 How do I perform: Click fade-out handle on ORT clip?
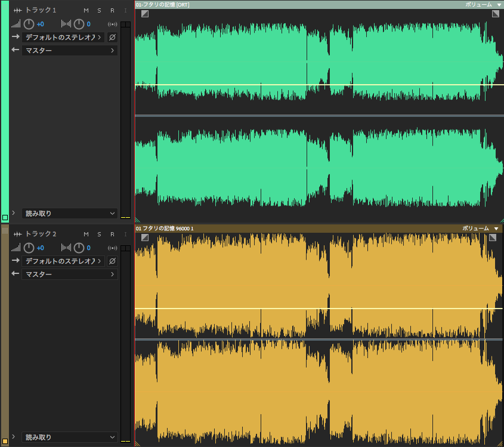point(496,14)
